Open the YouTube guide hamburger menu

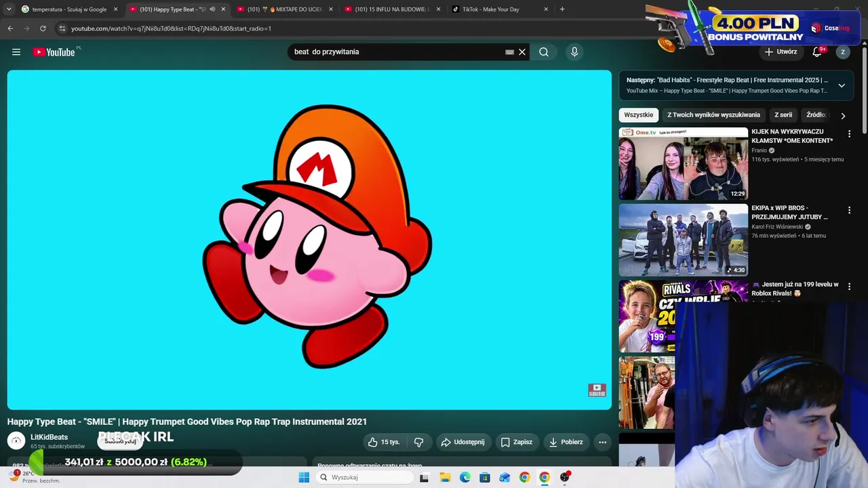(x=16, y=52)
